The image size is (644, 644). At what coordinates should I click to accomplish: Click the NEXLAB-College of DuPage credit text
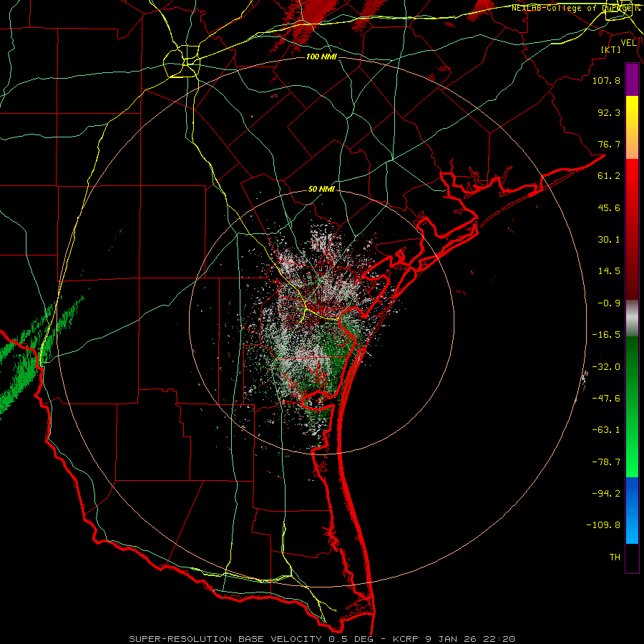[575, 8]
